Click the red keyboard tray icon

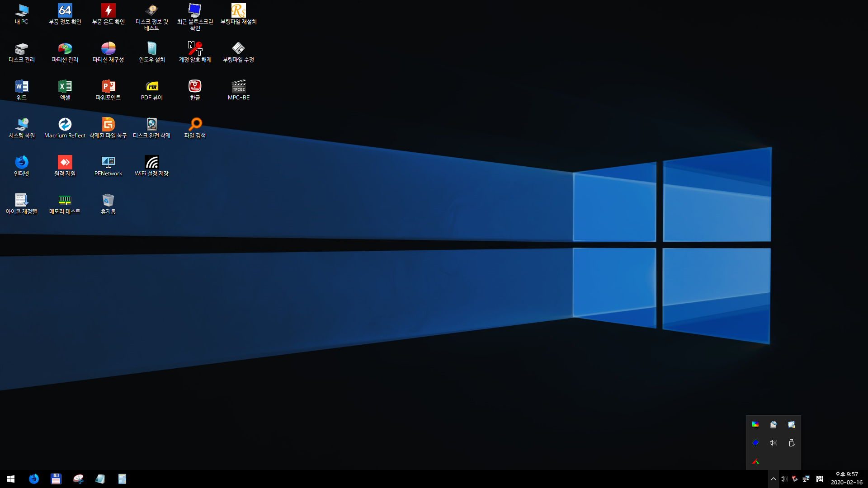[x=795, y=479]
